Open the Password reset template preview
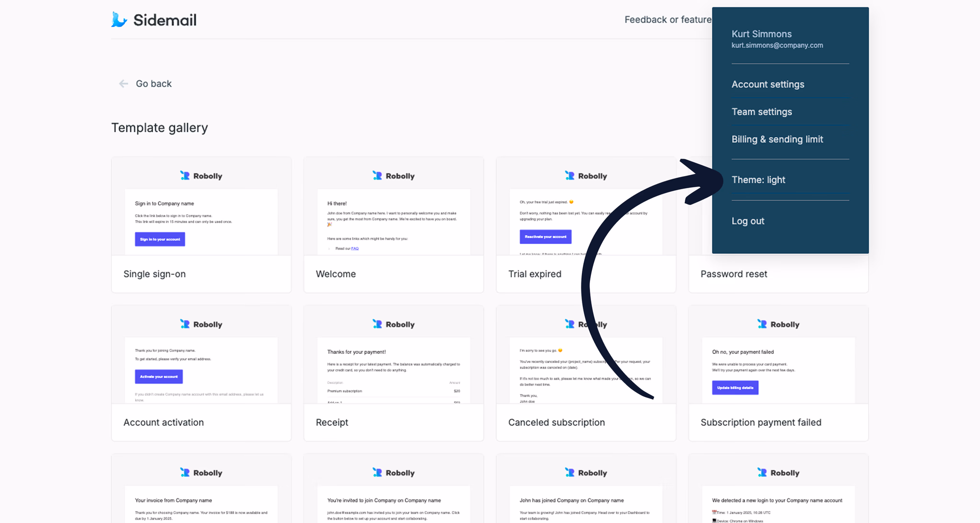Viewport: 980px width, 523px height. (734, 274)
